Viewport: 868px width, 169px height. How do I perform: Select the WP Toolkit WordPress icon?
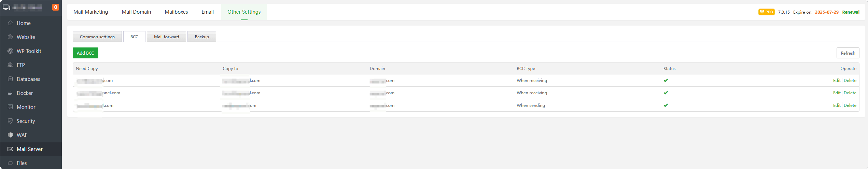click(x=10, y=51)
